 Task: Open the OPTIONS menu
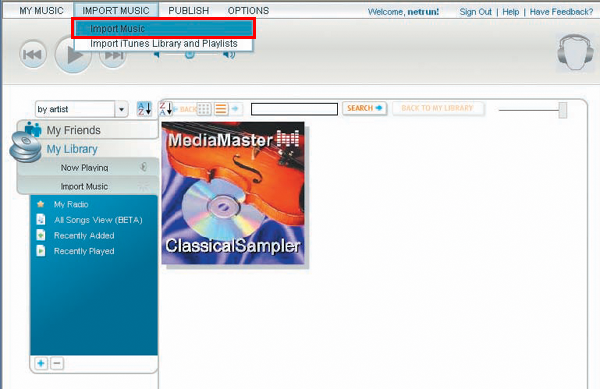(248, 11)
